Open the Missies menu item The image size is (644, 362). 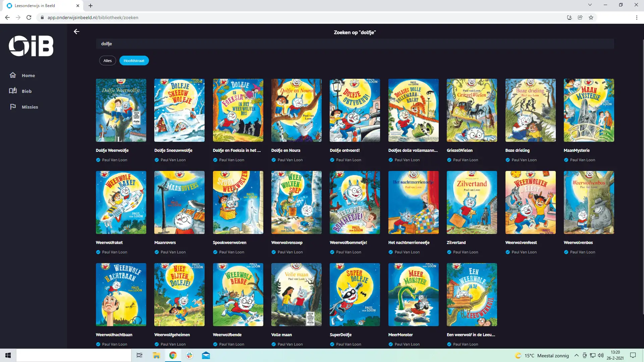(x=30, y=107)
